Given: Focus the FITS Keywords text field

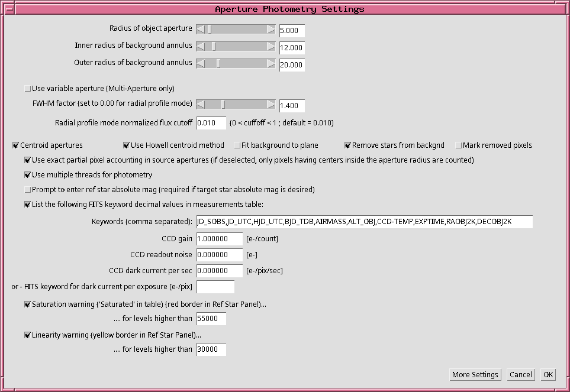Looking at the screenshot, I should (364, 222).
